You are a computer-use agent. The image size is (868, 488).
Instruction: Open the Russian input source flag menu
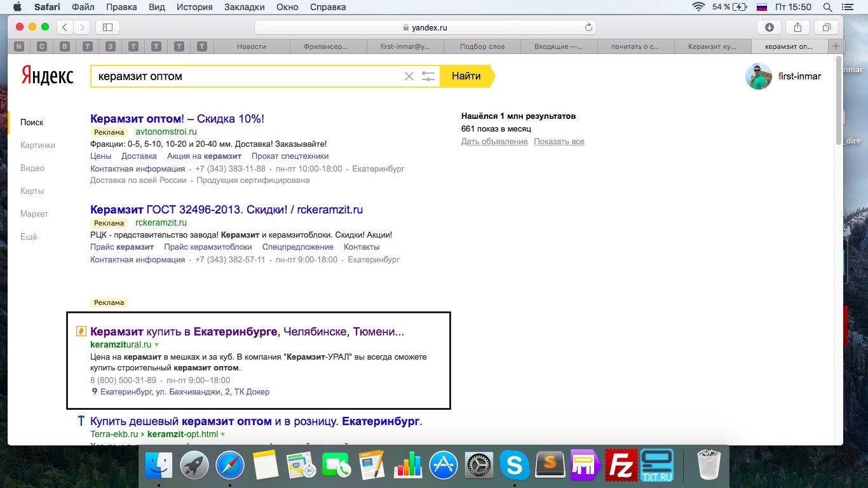pos(761,7)
